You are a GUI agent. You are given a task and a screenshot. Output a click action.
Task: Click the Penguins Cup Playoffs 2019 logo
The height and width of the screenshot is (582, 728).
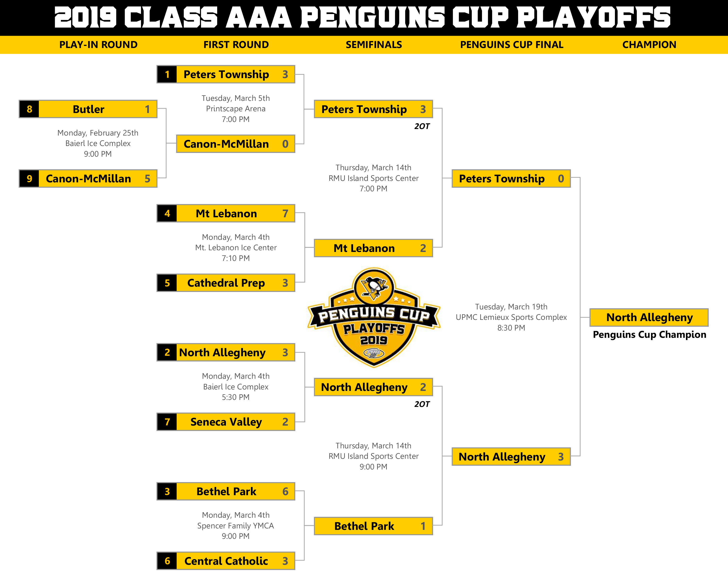point(374,317)
